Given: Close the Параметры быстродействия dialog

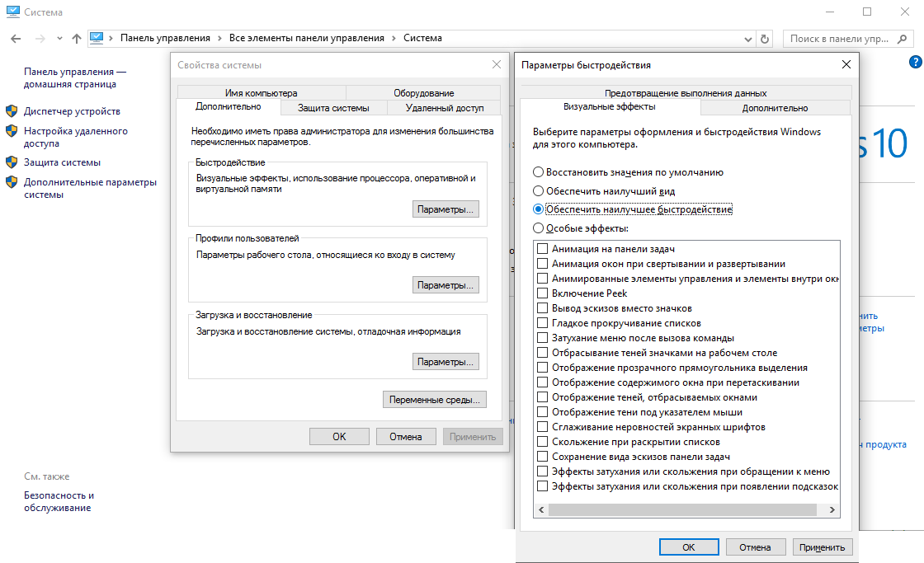Looking at the screenshot, I should point(846,64).
